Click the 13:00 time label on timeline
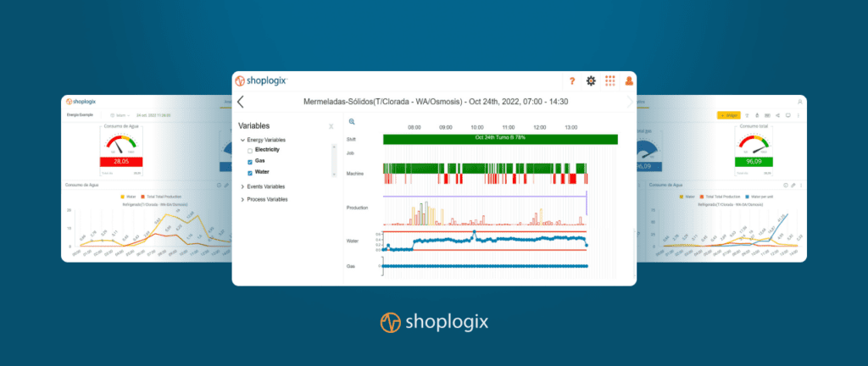868x366 pixels. [571, 127]
